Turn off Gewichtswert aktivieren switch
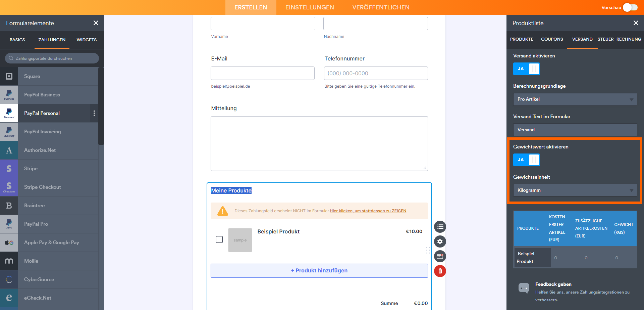 click(x=526, y=160)
